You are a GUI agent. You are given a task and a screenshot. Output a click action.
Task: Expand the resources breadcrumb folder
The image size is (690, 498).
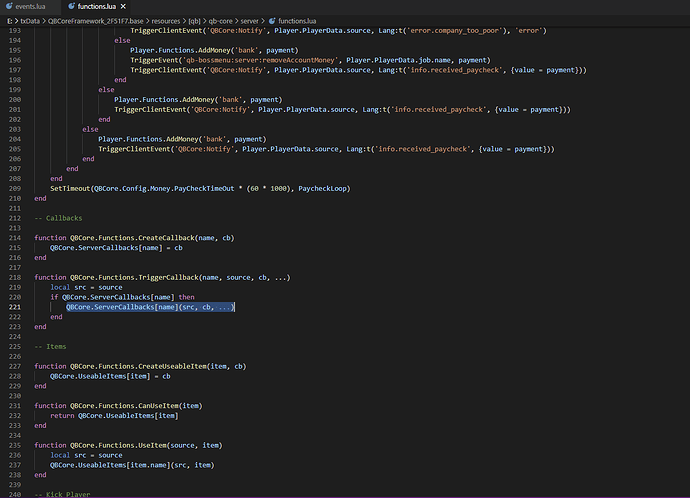(166, 20)
